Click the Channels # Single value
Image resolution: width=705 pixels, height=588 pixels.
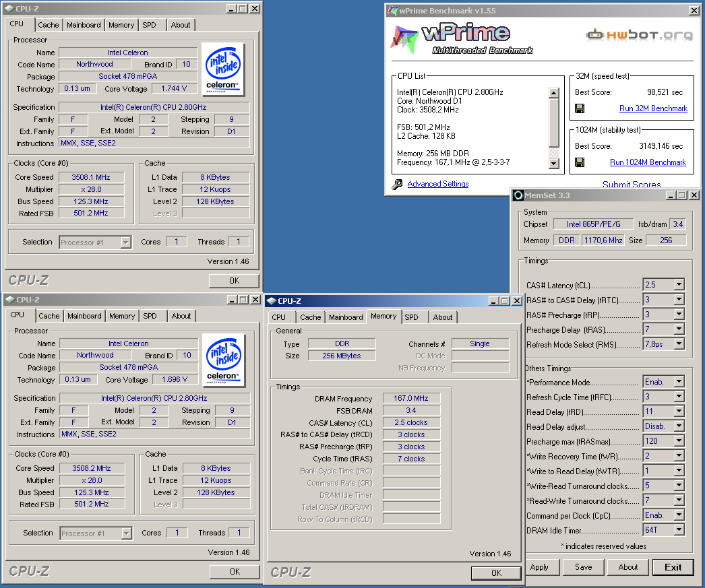(480, 344)
